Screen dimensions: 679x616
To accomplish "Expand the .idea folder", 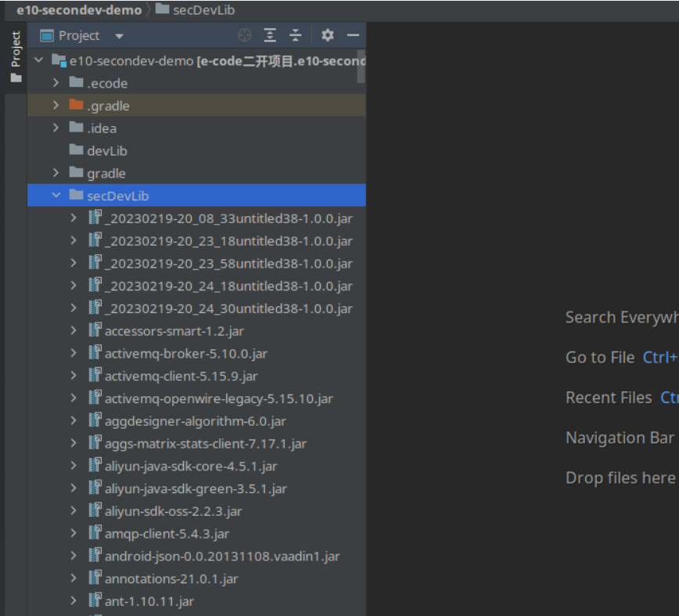I will click(56, 128).
